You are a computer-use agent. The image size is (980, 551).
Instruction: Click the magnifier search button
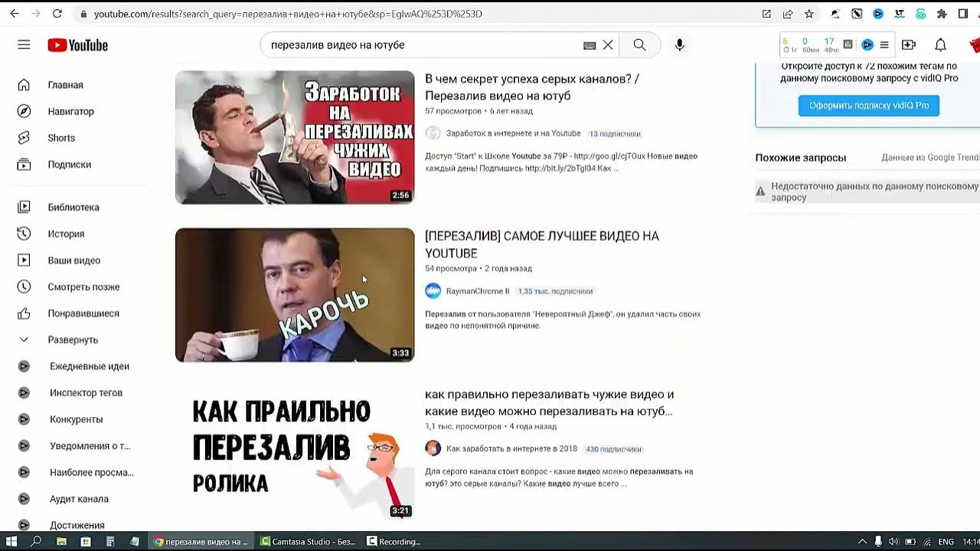click(x=639, y=45)
